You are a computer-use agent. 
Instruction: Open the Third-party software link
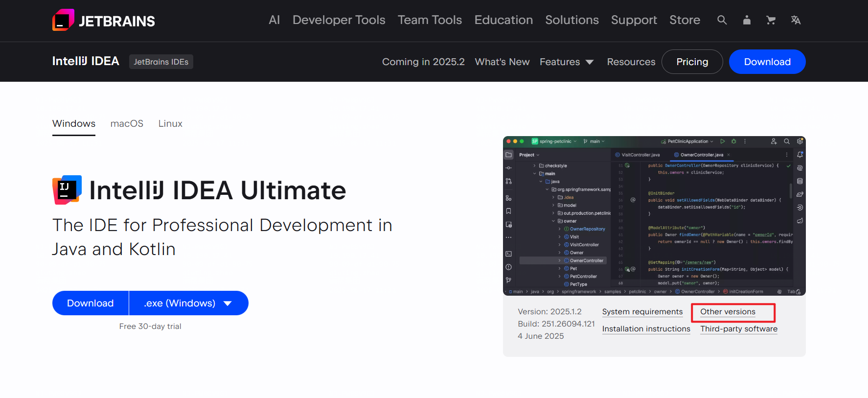[x=739, y=329]
